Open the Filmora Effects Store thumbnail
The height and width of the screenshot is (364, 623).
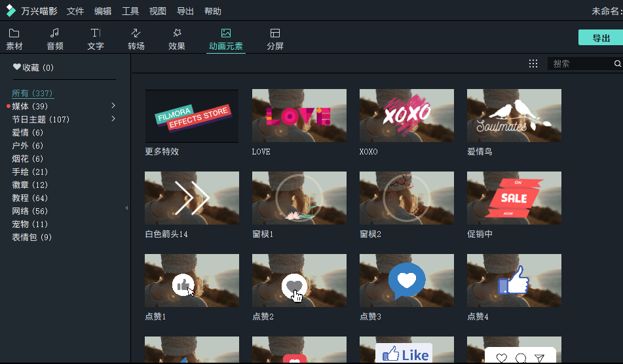point(192,115)
